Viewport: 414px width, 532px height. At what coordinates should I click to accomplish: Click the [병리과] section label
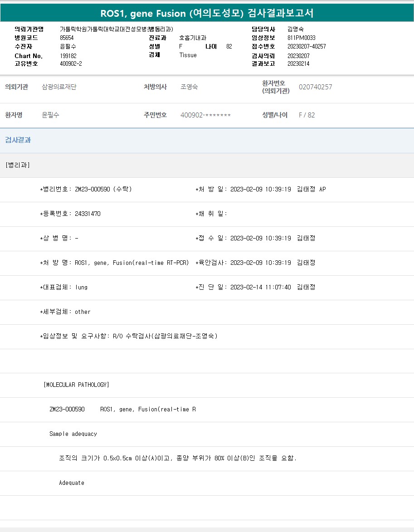click(18, 165)
